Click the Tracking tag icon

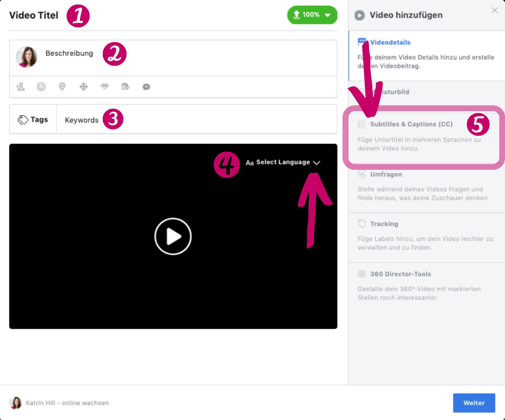tap(362, 224)
